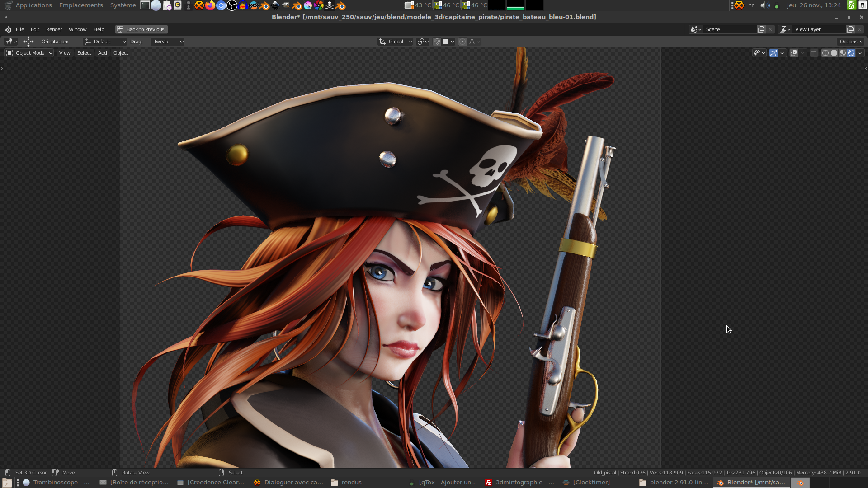
Task: Toggle X-Ray display
Action: 814,53
